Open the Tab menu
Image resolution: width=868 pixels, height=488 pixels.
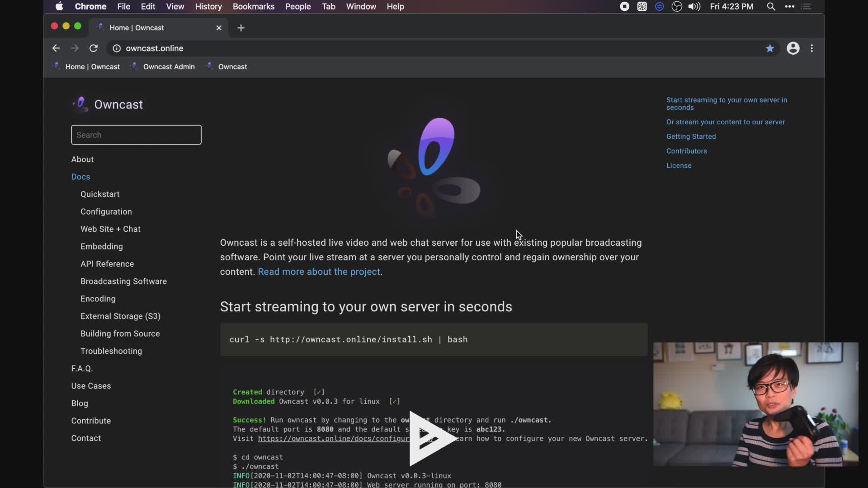tap(329, 6)
